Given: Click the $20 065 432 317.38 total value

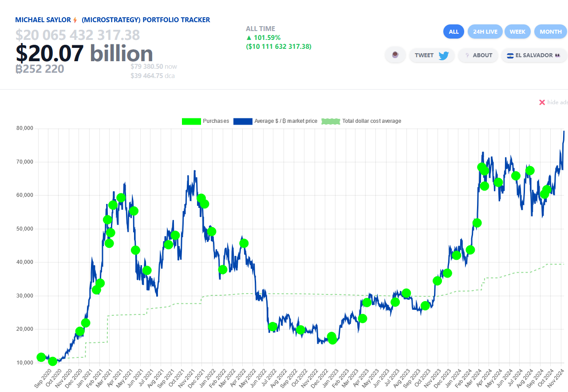Looking at the screenshot, I should click(78, 35).
